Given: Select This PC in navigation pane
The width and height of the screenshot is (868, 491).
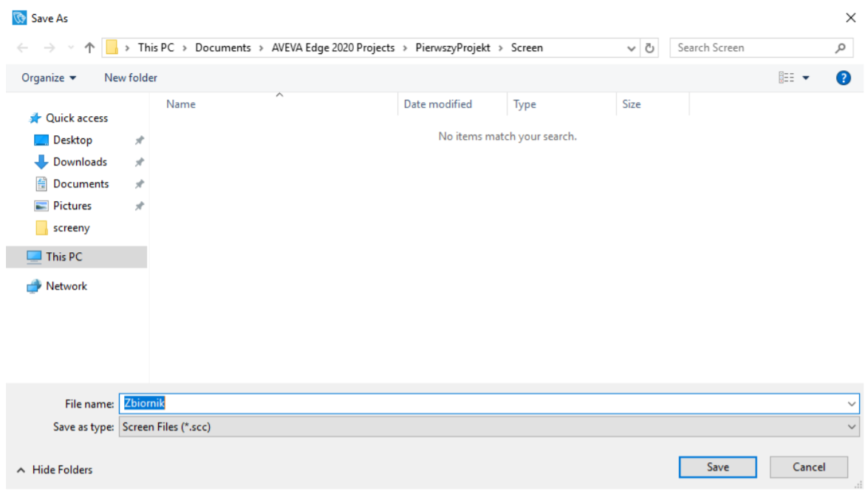Looking at the screenshot, I should 64,257.
